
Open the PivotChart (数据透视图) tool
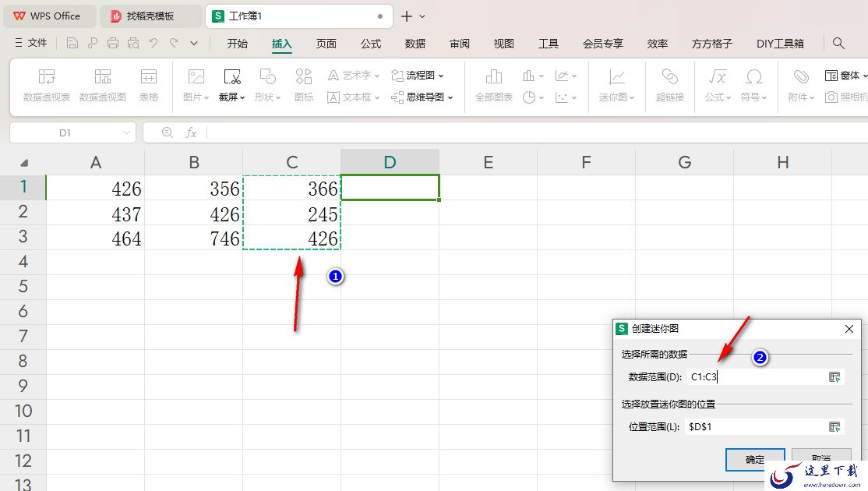102,85
